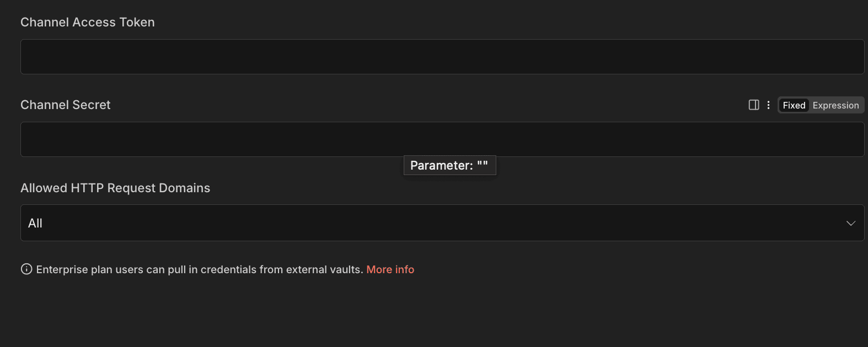This screenshot has height=347, width=868.
Task: Click the Channel Access Token label
Action: pos(88,22)
